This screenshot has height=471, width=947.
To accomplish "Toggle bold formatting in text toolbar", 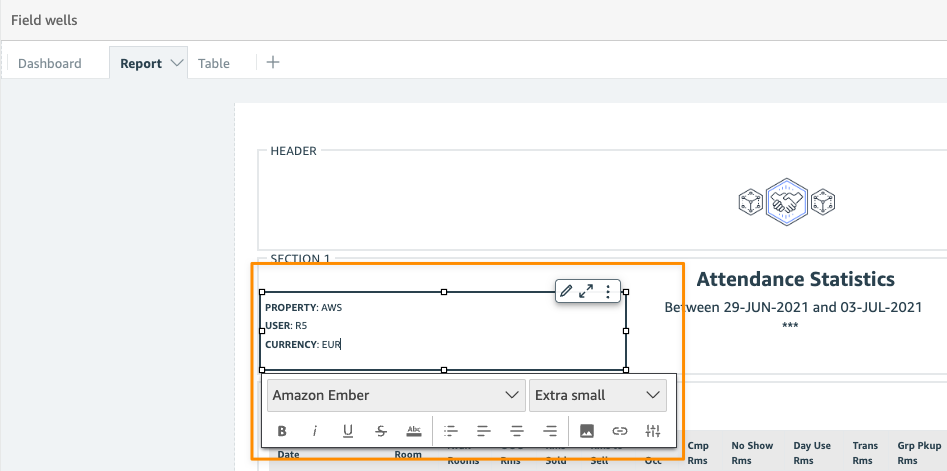I will (x=282, y=431).
